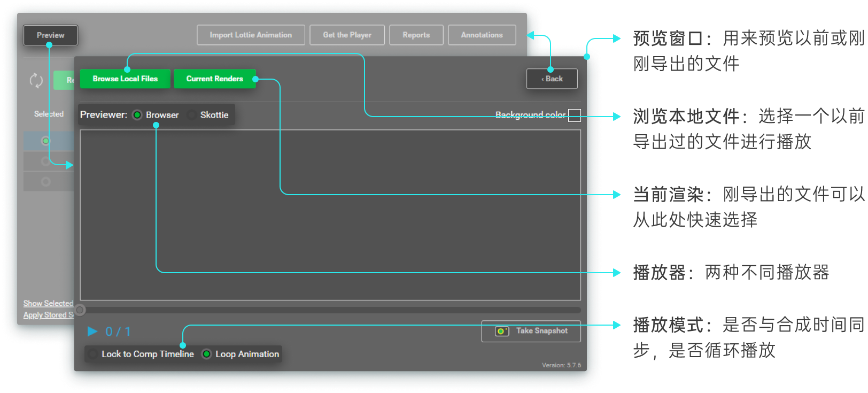Viewport: 868px width, 393px height.
Task: Click Import Lottie Animation
Action: [251, 35]
